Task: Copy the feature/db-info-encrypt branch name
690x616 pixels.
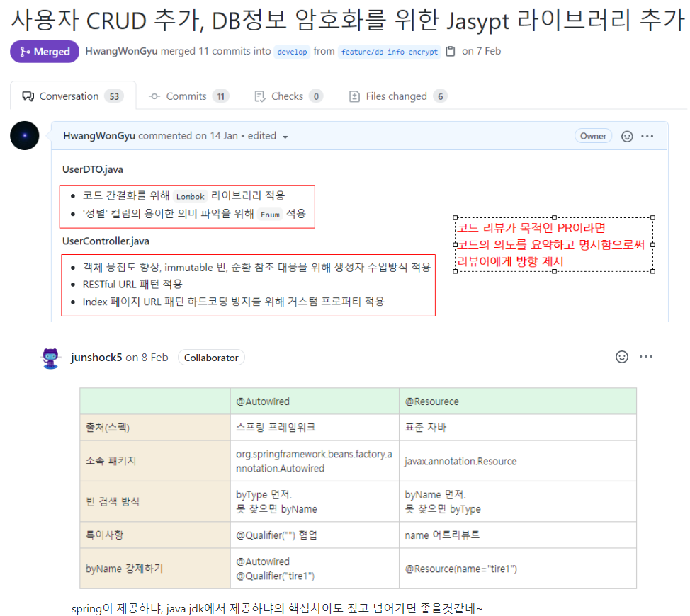Action: [451, 52]
